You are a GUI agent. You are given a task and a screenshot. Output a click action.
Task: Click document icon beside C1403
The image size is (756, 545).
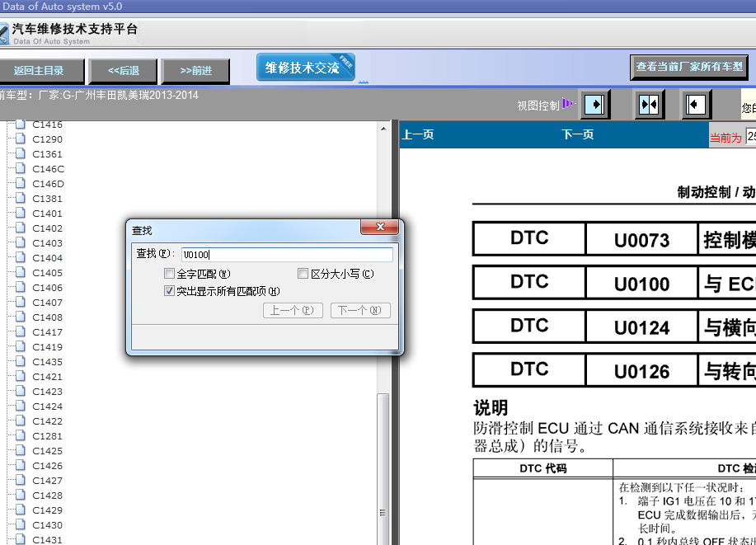coord(21,242)
